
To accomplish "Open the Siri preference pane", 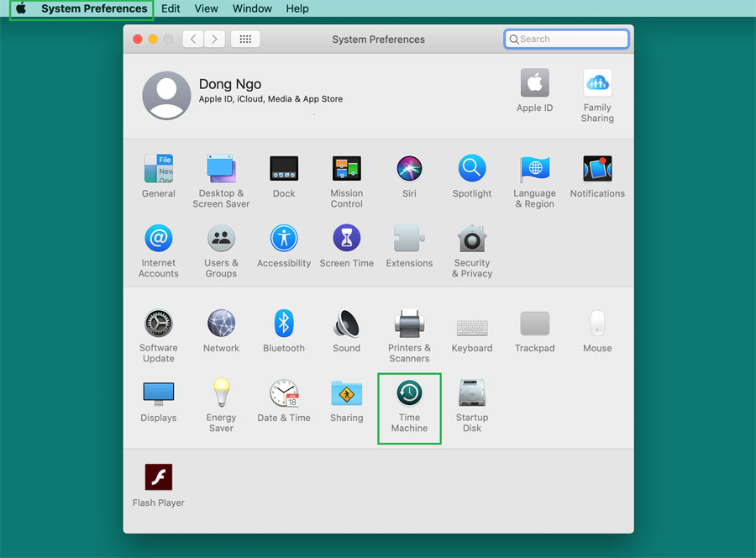I will pos(409,170).
